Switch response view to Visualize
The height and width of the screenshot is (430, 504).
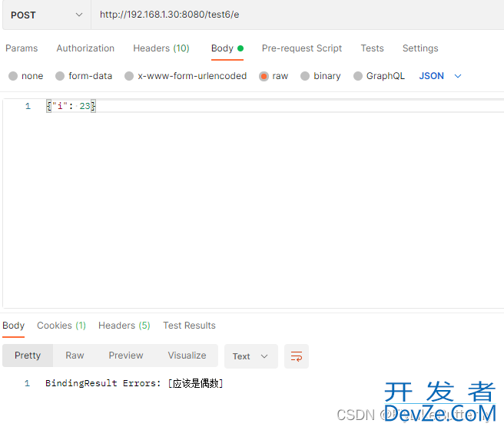[187, 356]
